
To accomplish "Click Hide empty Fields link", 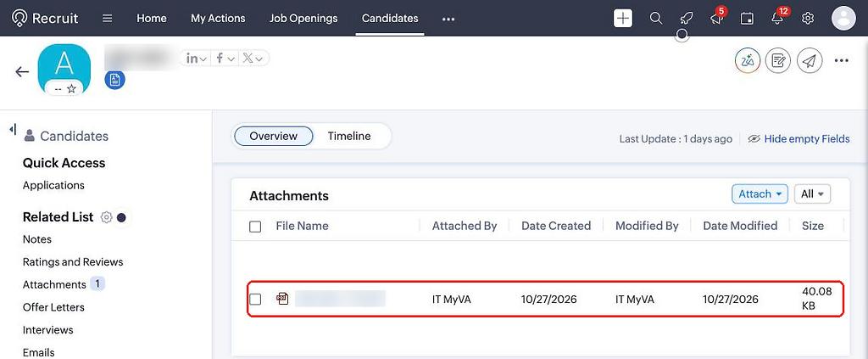I will [807, 139].
